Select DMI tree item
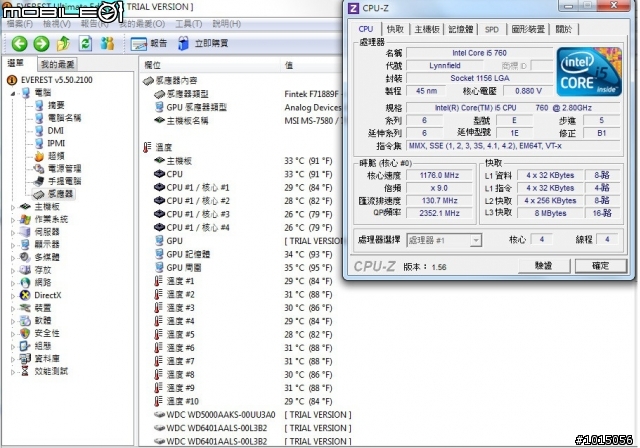This screenshot has height=448, width=640. click(x=56, y=131)
